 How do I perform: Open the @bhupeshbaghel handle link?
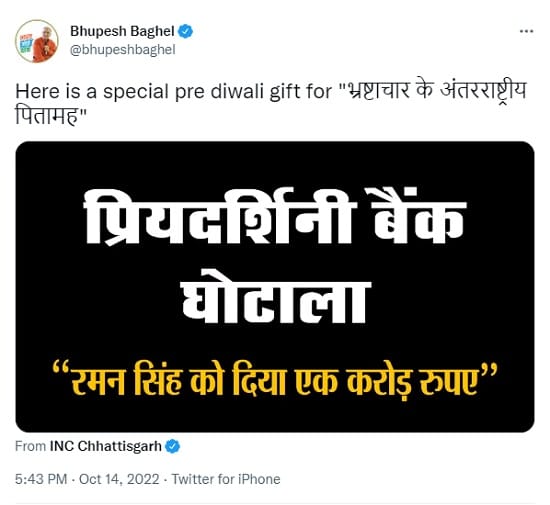pyautogui.click(x=123, y=50)
